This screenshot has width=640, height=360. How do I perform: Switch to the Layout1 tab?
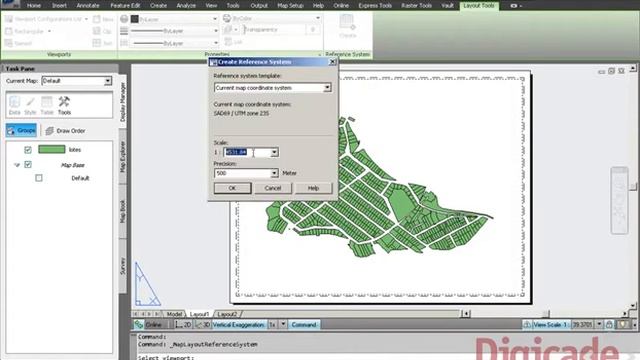pyautogui.click(x=200, y=314)
